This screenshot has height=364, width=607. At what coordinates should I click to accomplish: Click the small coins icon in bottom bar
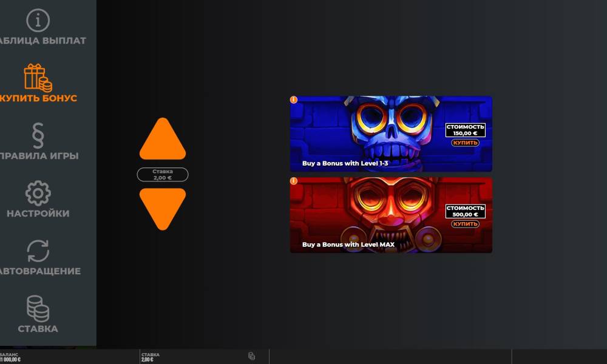click(252, 356)
